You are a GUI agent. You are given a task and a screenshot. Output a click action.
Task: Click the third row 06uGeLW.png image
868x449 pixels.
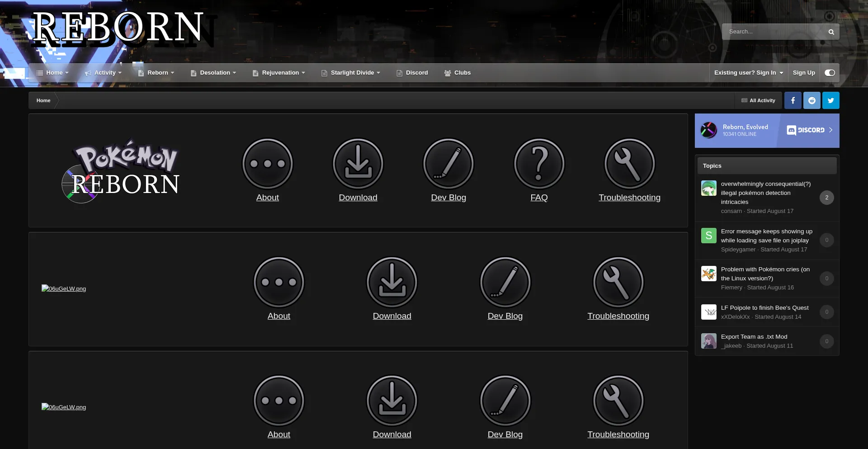(x=64, y=407)
